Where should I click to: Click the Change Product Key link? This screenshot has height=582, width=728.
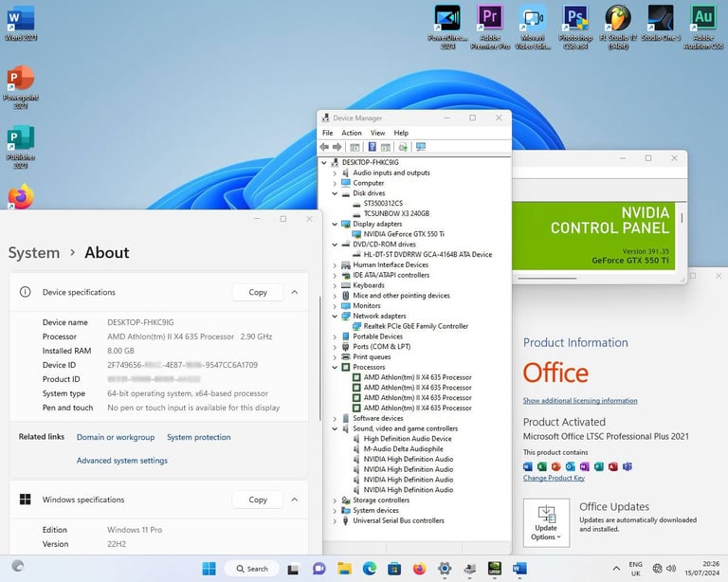coord(554,478)
